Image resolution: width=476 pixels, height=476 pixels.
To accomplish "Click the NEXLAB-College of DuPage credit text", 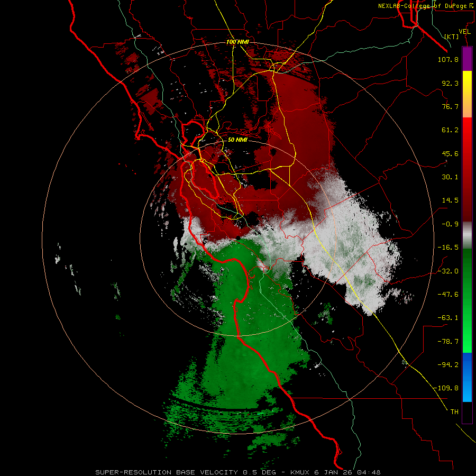I will (426, 6).
